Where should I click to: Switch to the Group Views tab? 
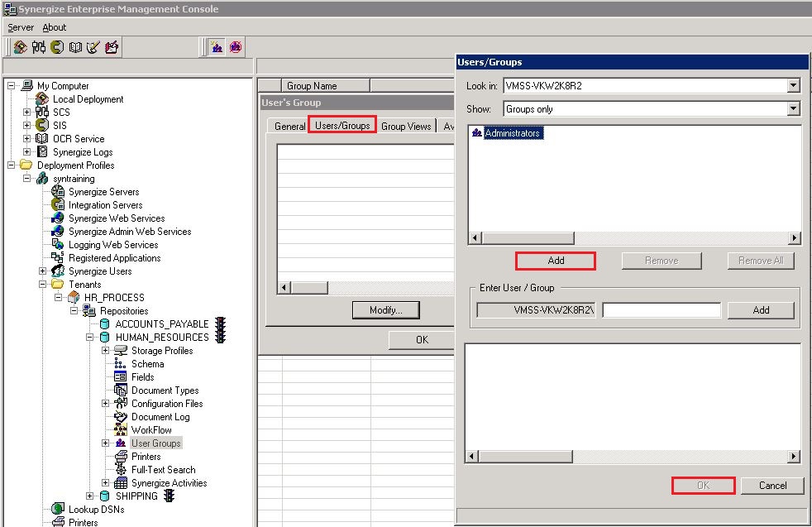(x=406, y=126)
